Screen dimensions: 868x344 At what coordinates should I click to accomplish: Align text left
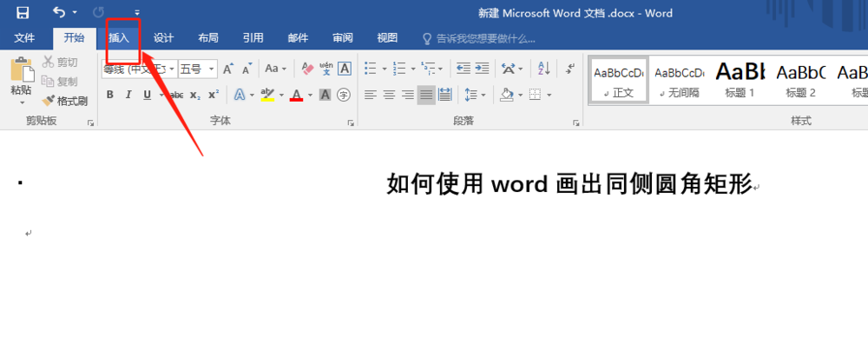point(371,96)
